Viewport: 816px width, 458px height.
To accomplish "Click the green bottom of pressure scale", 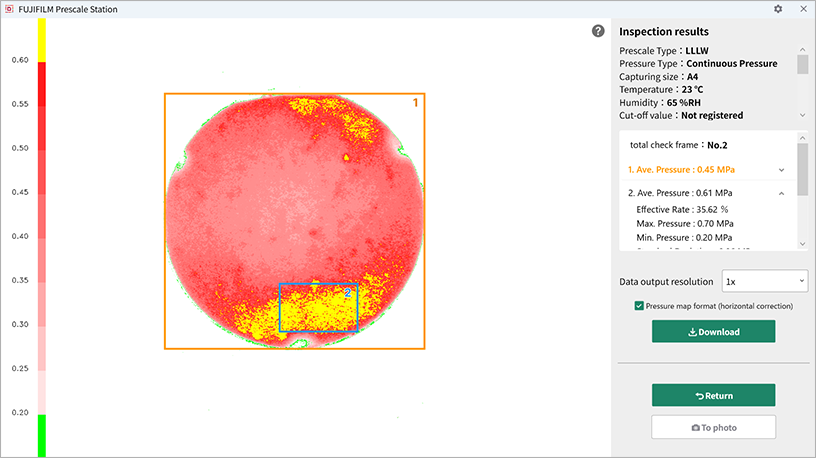I will [x=42, y=436].
